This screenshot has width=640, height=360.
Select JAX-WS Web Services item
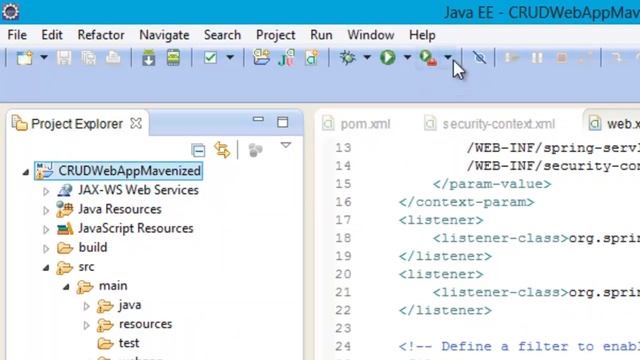point(138,190)
